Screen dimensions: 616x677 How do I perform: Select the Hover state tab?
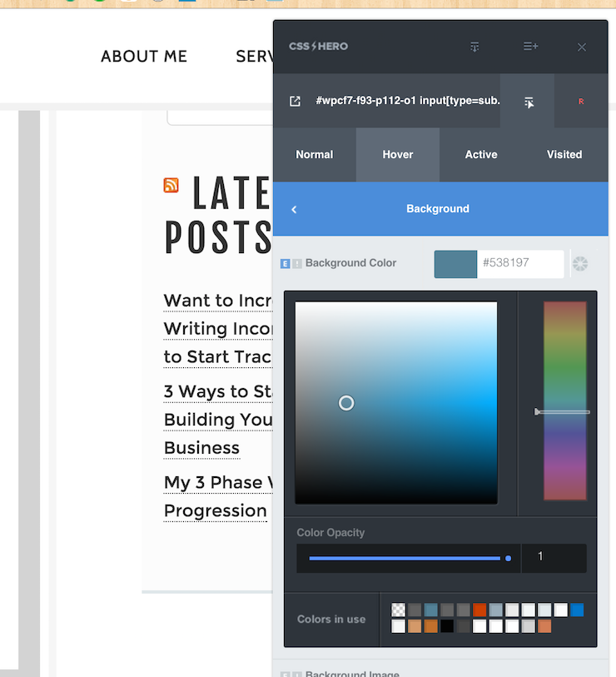click(x=398, y=155)
